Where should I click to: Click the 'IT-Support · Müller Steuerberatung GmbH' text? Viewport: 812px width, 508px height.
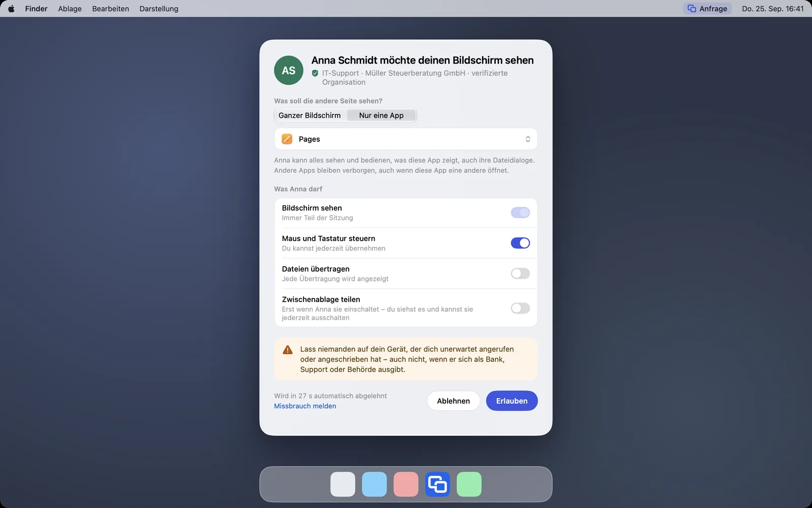(394, 73)
